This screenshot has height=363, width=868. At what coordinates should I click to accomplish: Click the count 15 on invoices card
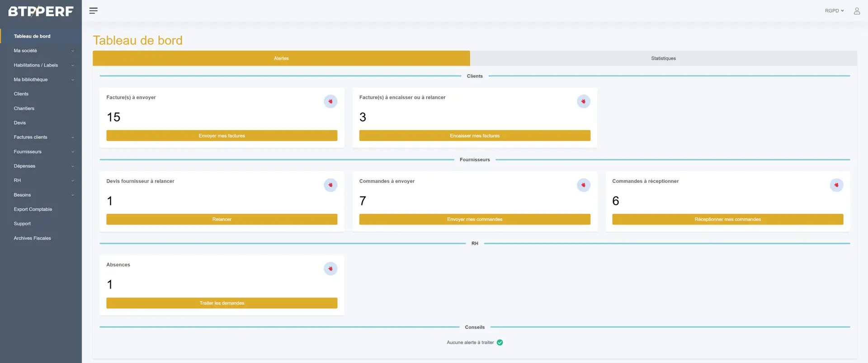pos(113,117)
